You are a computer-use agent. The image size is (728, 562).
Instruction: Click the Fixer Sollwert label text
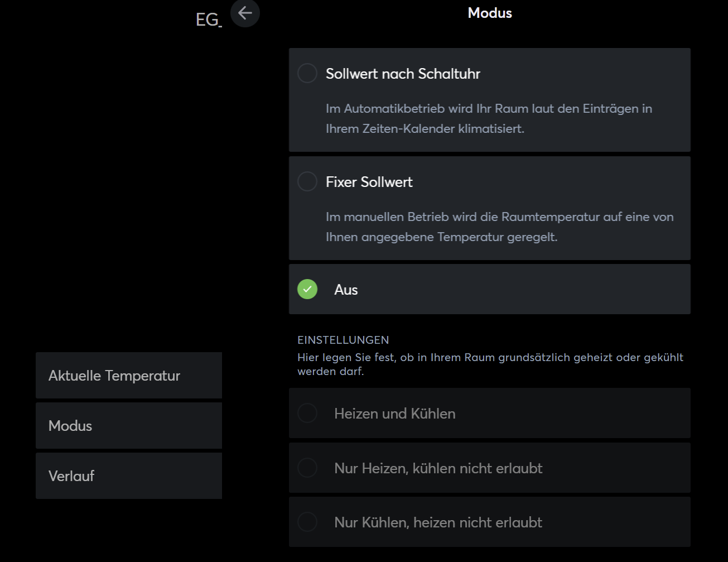coord(369,182)
